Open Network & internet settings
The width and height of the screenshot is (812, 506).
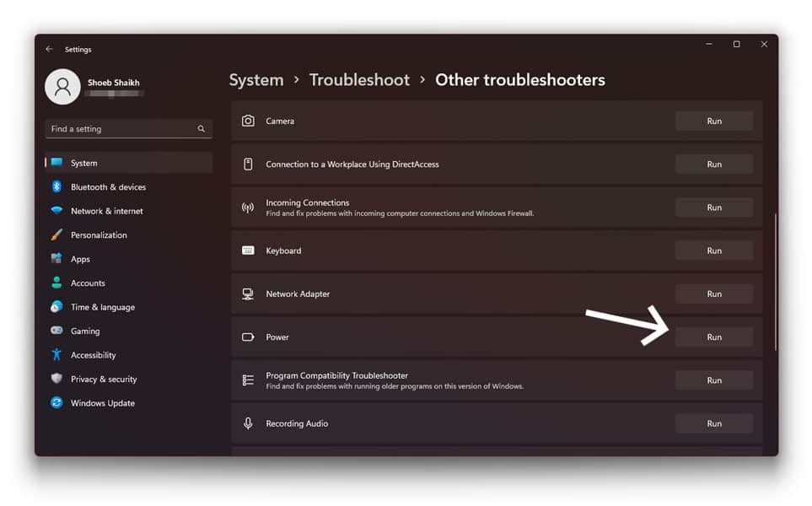click(x=128, y=211)
